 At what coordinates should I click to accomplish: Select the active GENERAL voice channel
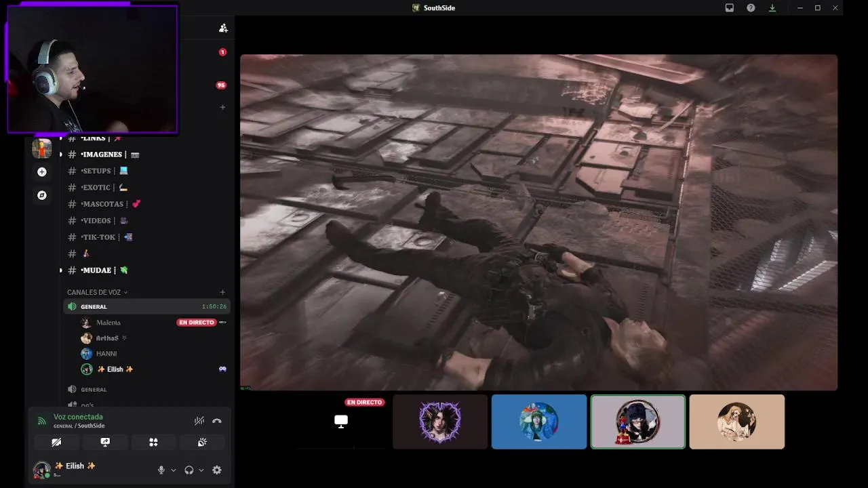point(146,306)
